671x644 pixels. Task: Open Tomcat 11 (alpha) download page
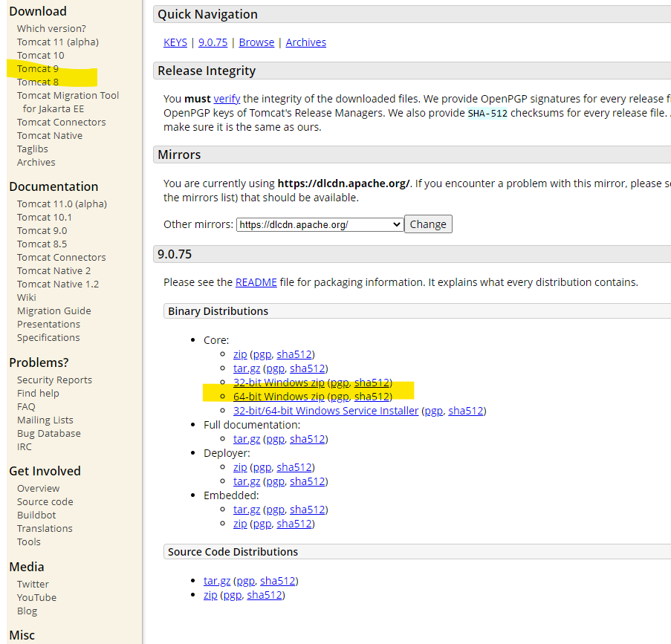coord(58,42)
